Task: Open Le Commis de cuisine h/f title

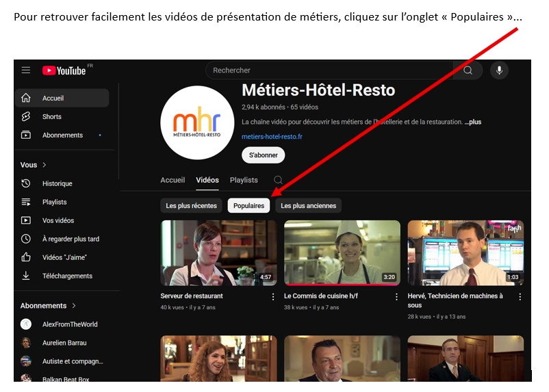Action: click(x=321, y=296)
